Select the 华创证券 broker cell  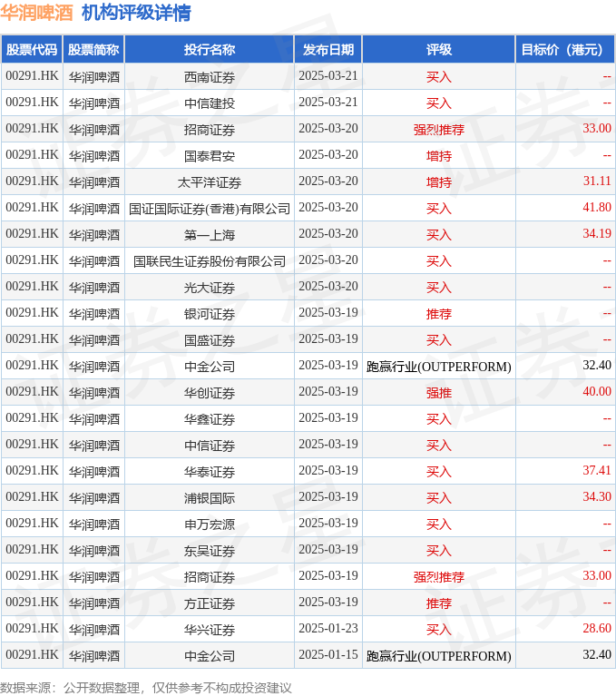click(210, 393)
